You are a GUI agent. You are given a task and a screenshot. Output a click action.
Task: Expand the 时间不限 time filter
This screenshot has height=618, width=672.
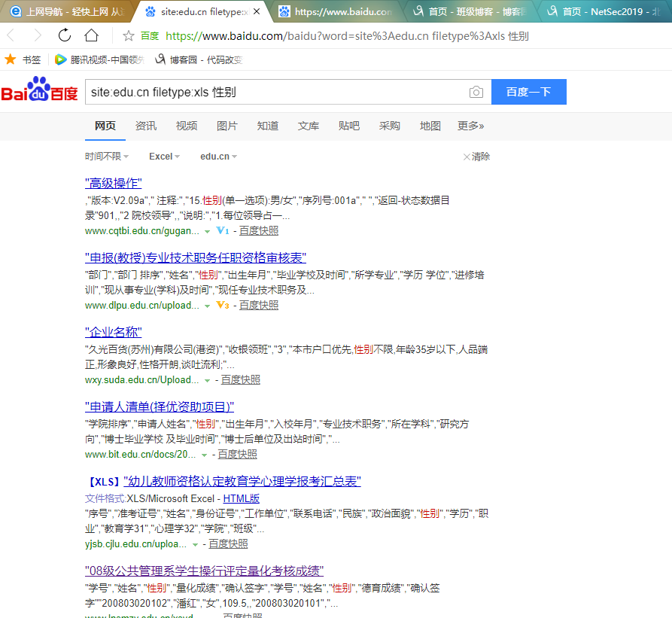click(107, 157)
